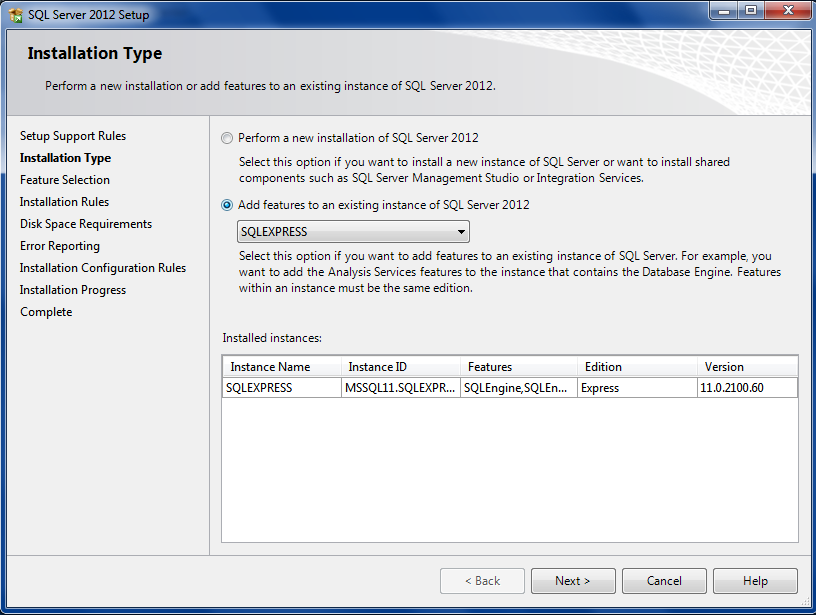This screenshot has width=816, height=615.
Task: Click the Express edition cell
Action: [638, 388]
